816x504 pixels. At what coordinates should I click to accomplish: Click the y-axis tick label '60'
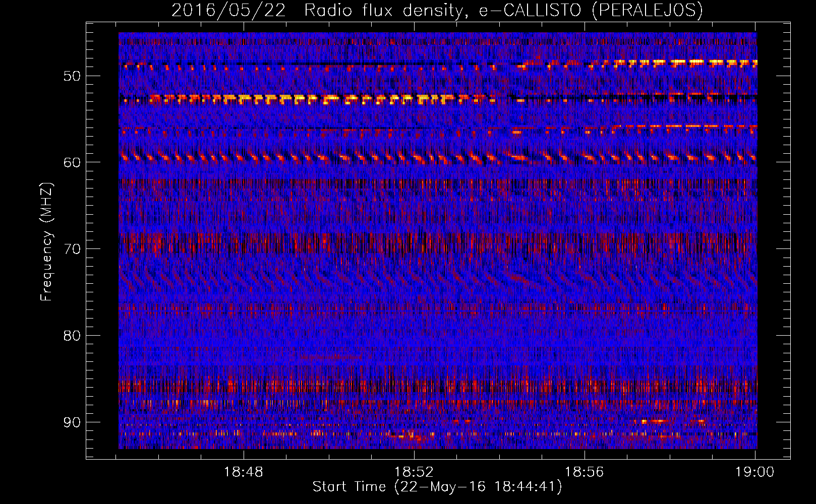72,162
